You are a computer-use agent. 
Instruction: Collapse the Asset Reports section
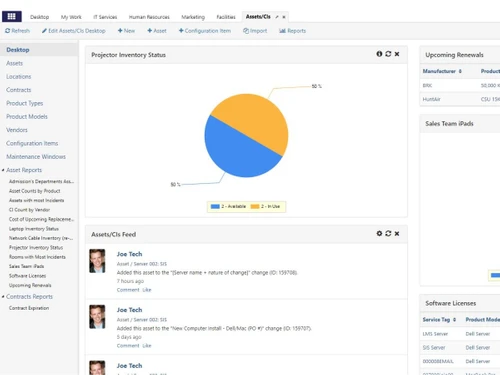coord(3,170)
